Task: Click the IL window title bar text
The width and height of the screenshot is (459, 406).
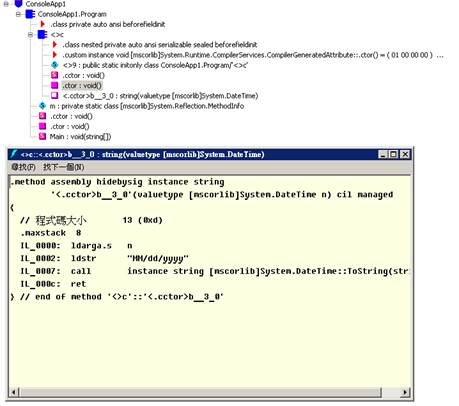Action: [x=142, y=154]
